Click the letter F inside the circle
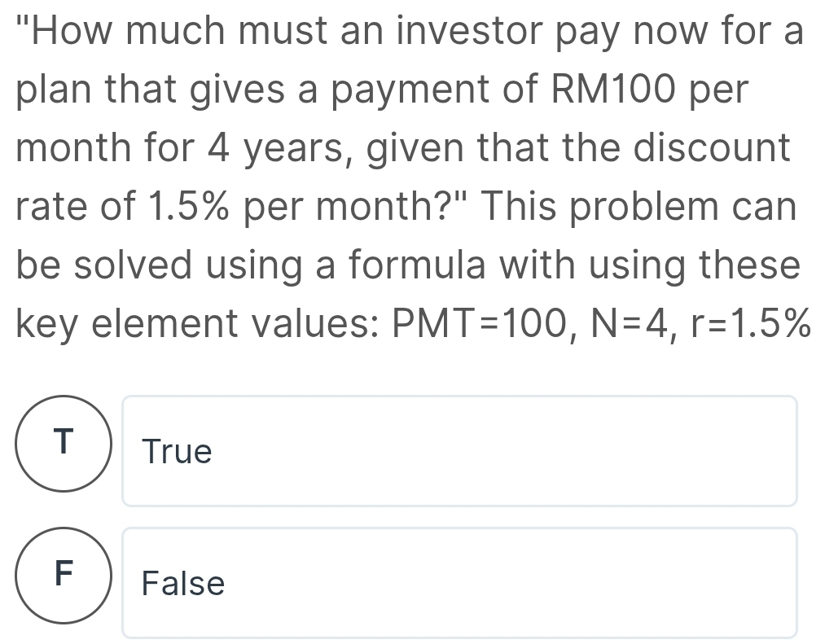Screen dimensions: 825x644 64,573
